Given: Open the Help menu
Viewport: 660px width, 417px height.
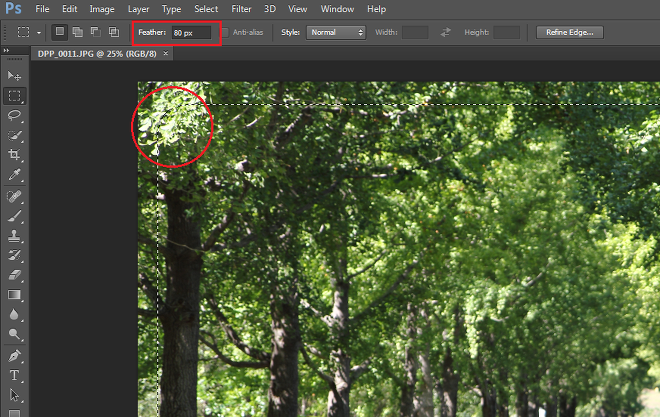Looking at the screenshot, I should tap(376, 9).
